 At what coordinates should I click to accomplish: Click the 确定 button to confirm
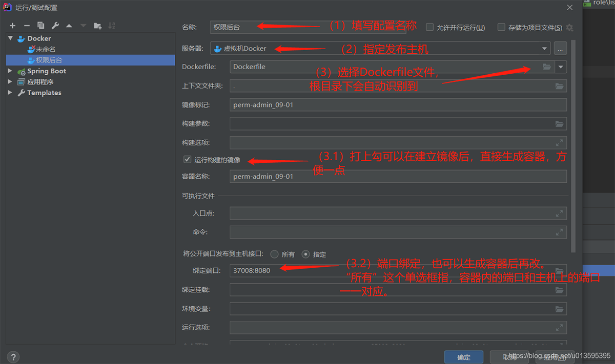(x=463, y=357)
